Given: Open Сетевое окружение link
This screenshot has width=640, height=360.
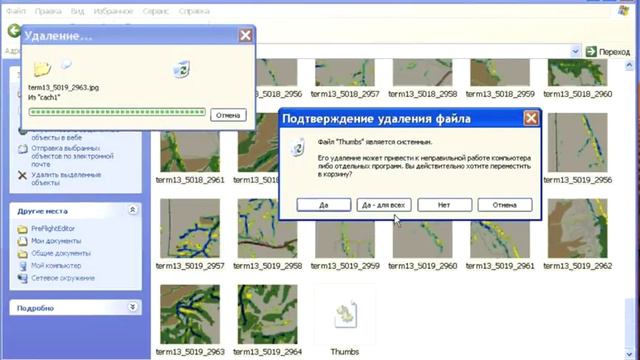Looking at the screenshot, I should click(x=63, y=278).
